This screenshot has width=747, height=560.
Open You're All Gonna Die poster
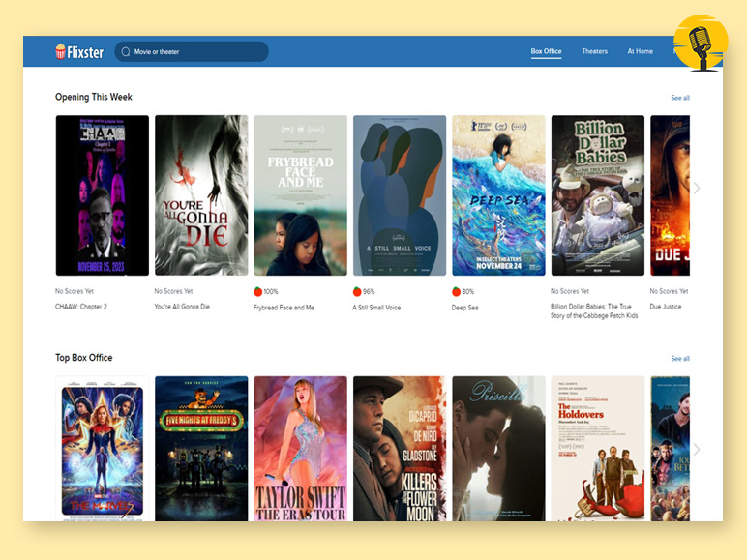[x=201, y=195]
